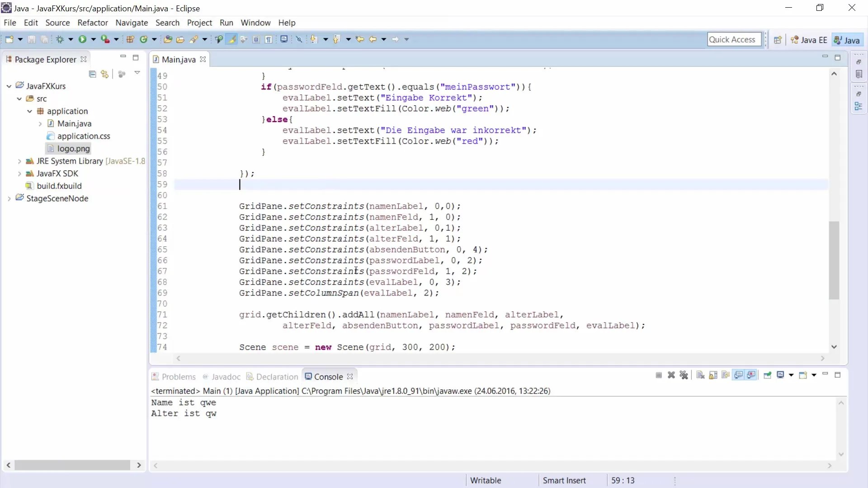Select the Main.java editor tab
The width and height of the screenshot is (868, 488).
[179, 59]
